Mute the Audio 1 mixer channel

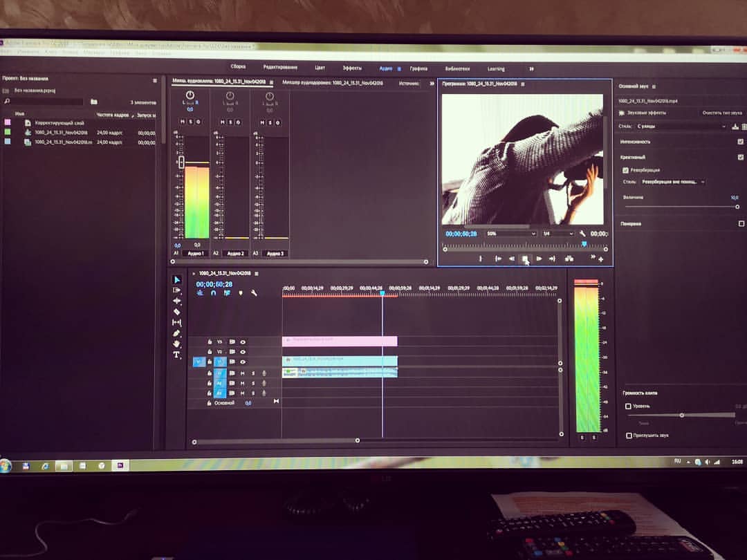(x=182, y=122)
